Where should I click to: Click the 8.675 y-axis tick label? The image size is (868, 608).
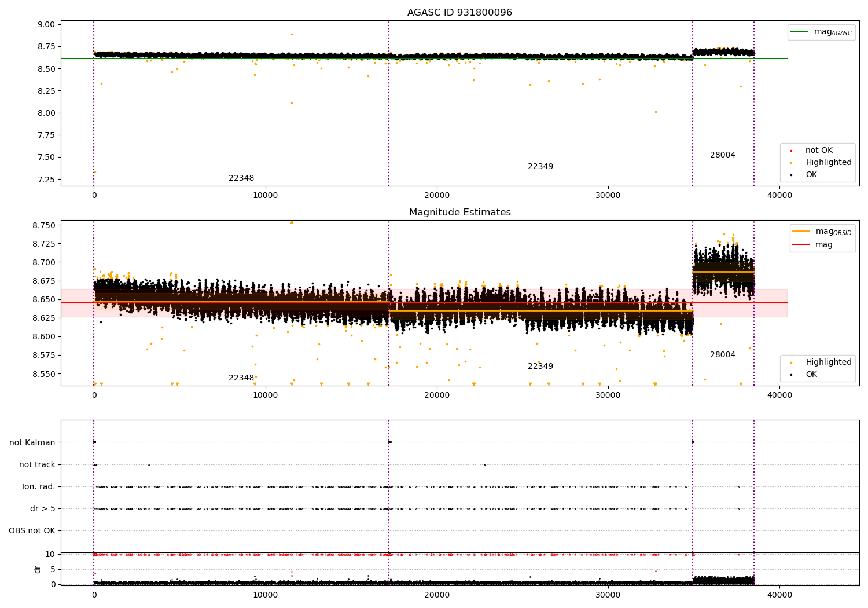[x=43, y=281]
